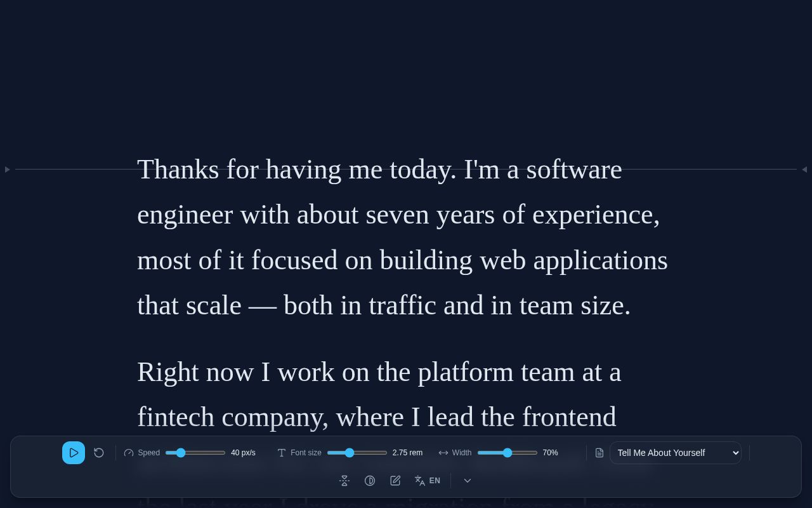The width and height of the screenshot is (812, 508).
Task: Open the script editor pencil icon
Action: coord(395,481)
